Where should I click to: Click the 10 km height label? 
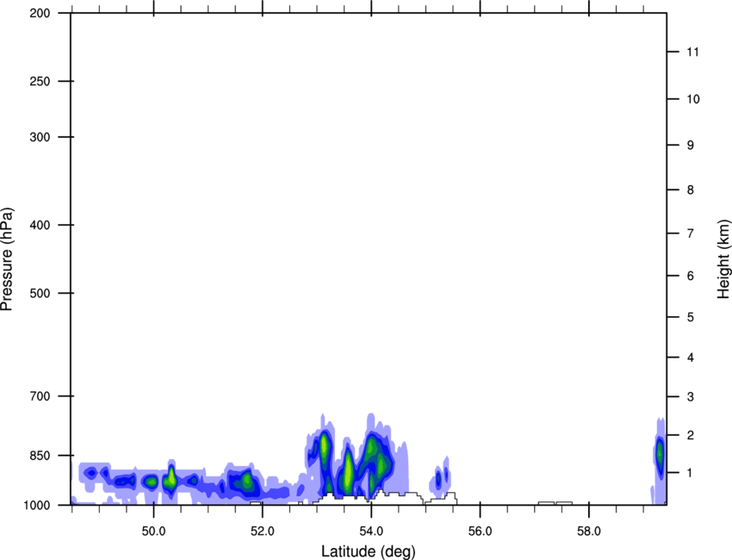693,99
